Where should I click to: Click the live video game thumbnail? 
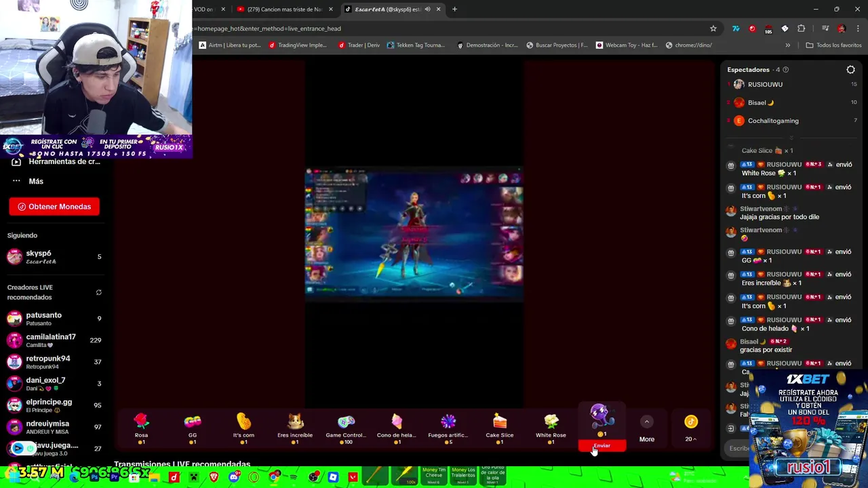tap(414, 234)
